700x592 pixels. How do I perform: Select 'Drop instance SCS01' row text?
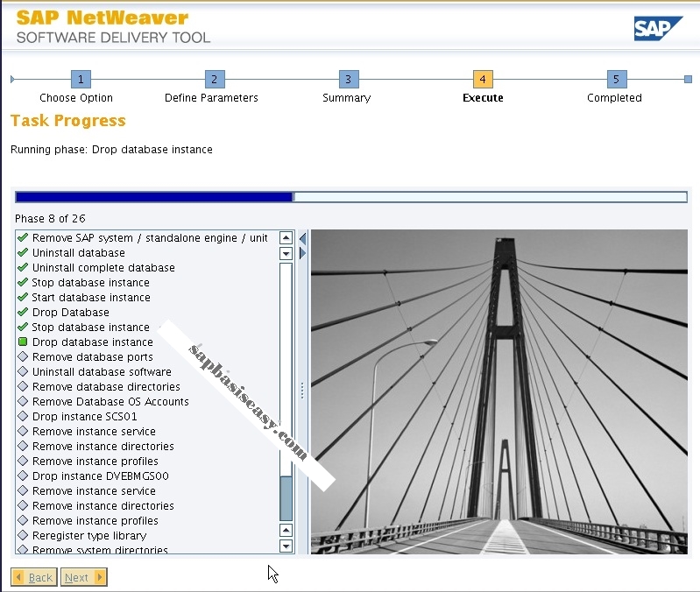point(85,416)
